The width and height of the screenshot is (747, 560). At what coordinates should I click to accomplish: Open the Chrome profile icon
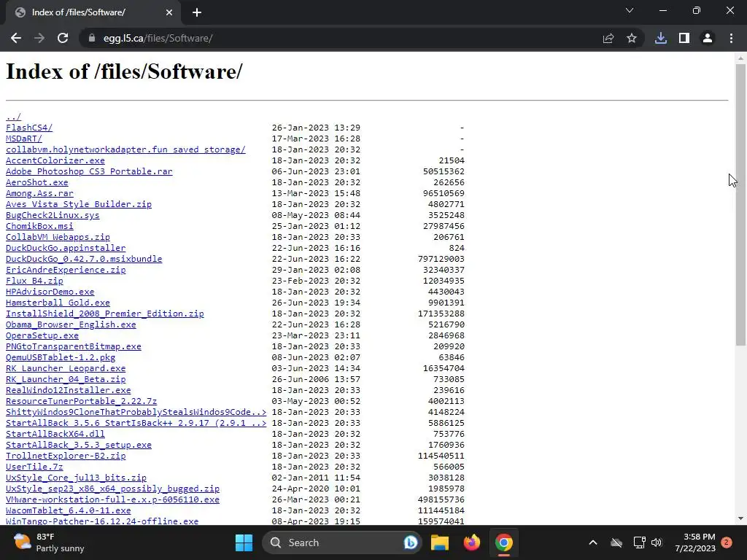[708, 38]
